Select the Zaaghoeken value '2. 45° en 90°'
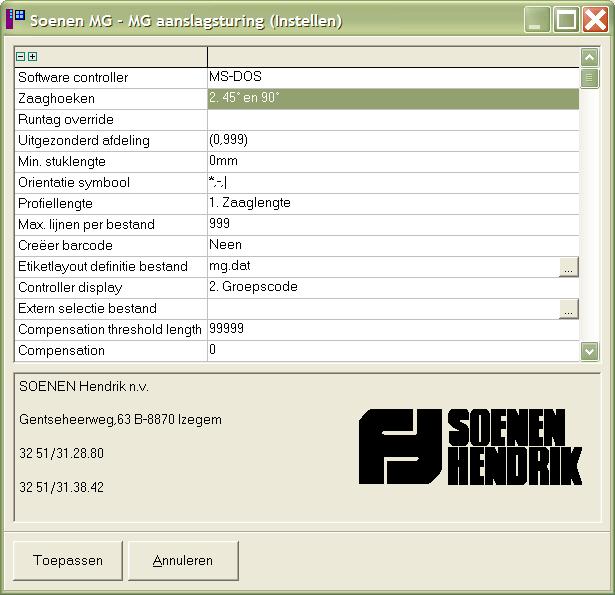Screen dimensions: 615x595 click(393, 98)
